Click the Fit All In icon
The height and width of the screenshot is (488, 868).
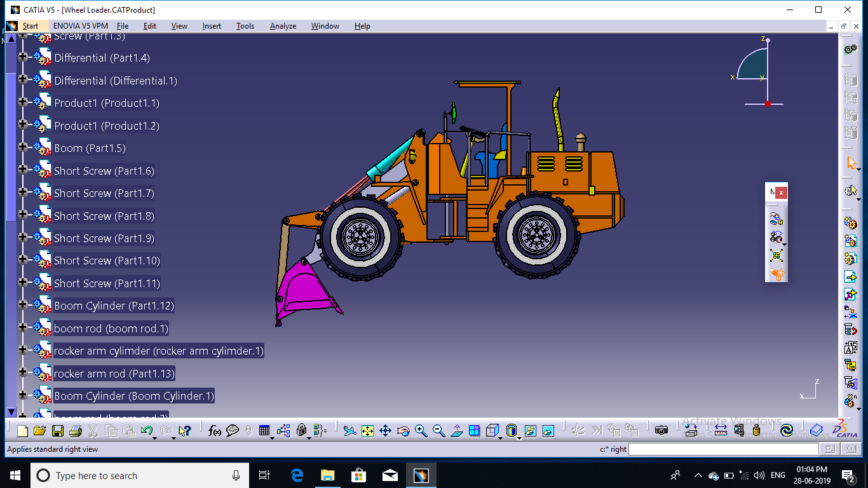(367, 431)
